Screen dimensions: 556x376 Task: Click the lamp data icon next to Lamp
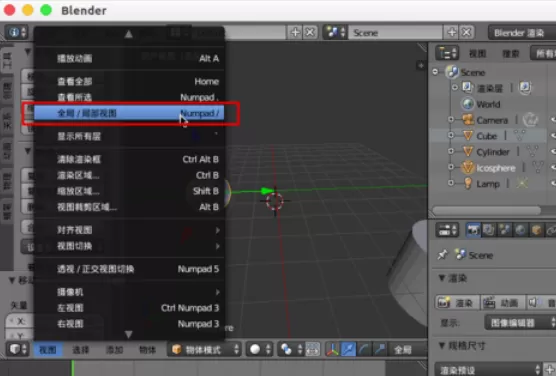(522, 183)
